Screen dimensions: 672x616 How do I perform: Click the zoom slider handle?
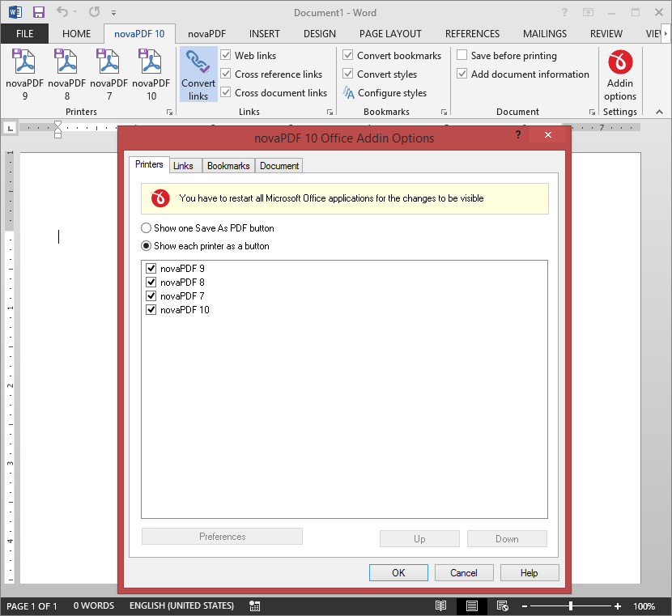571,606
